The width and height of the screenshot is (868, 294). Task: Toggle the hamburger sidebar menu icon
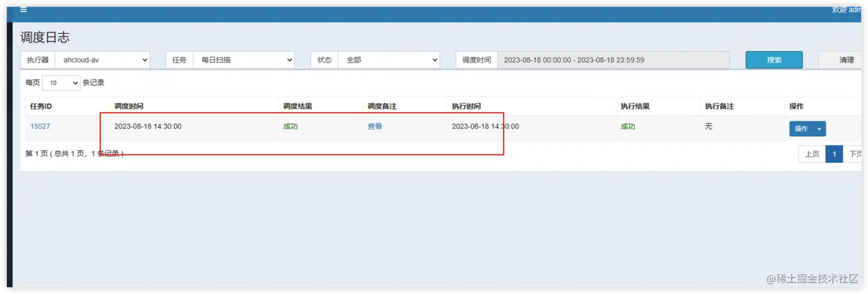tap(24, 10)
